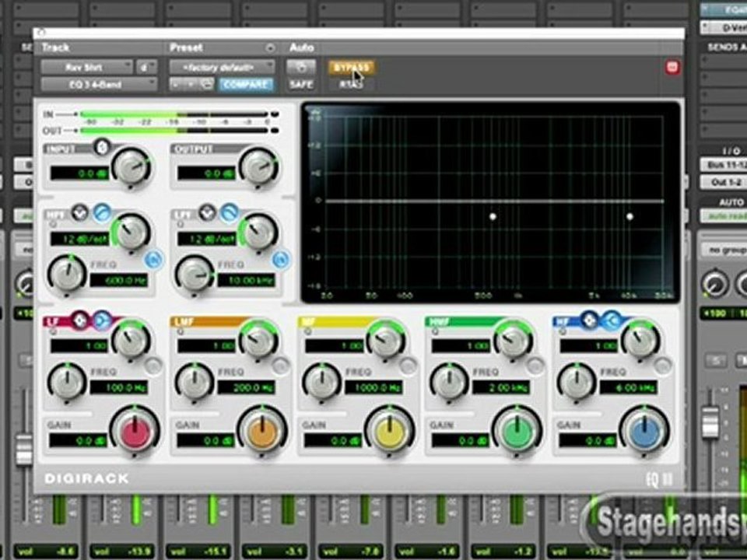Click the rightmost white EQ graph control point

point(630,217)
